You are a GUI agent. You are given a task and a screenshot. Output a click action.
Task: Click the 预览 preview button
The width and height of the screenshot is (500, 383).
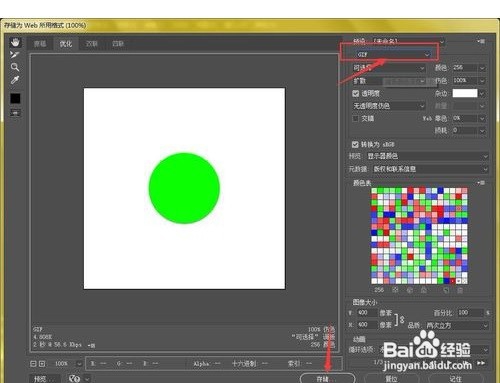tap(45, 379)
